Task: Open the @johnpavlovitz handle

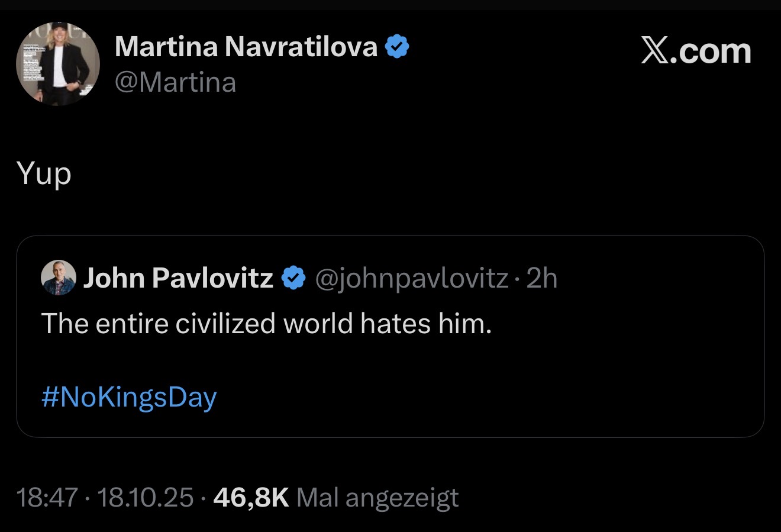Action: pyautogui.click(x=412, y=278)
